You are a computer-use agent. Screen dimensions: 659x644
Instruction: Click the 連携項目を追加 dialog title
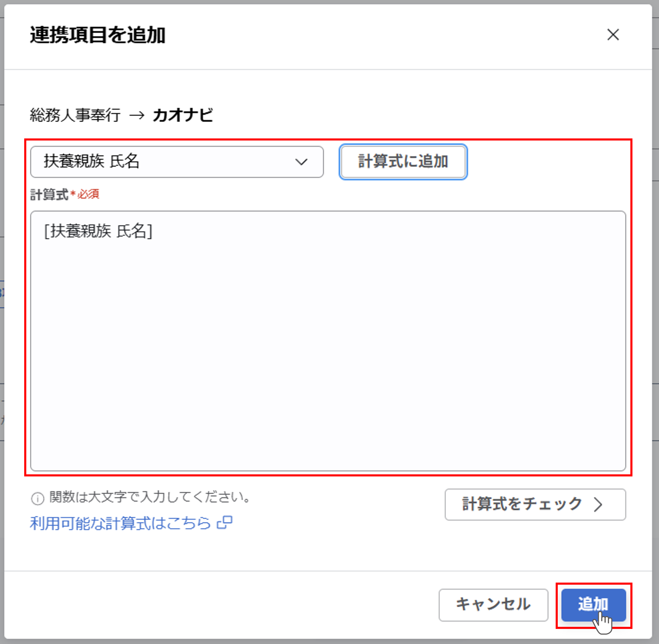[97, 35]
